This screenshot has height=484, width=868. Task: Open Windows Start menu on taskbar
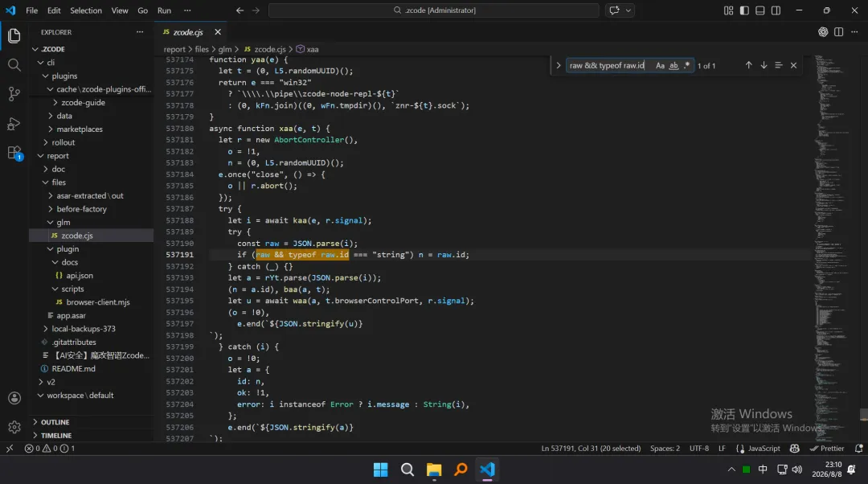tap(381, 470)
